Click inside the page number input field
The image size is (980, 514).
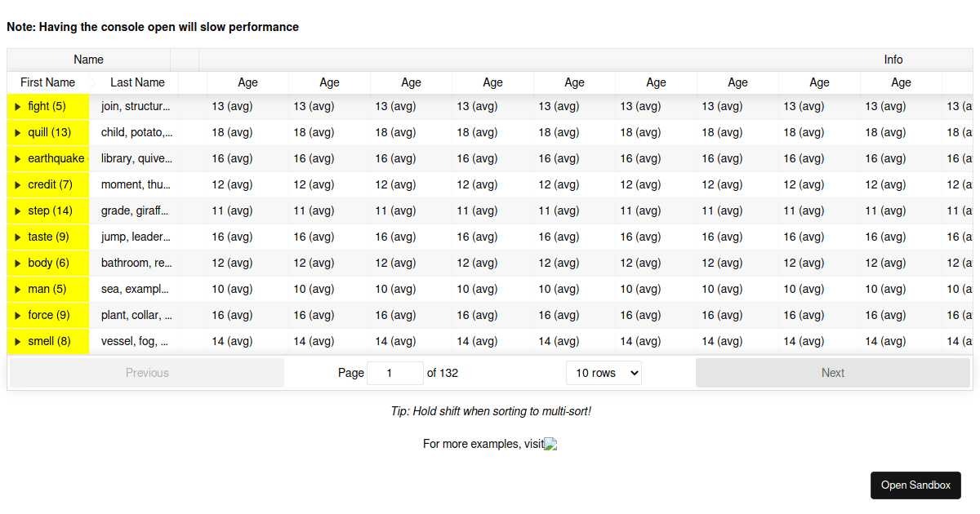[395, 373]
